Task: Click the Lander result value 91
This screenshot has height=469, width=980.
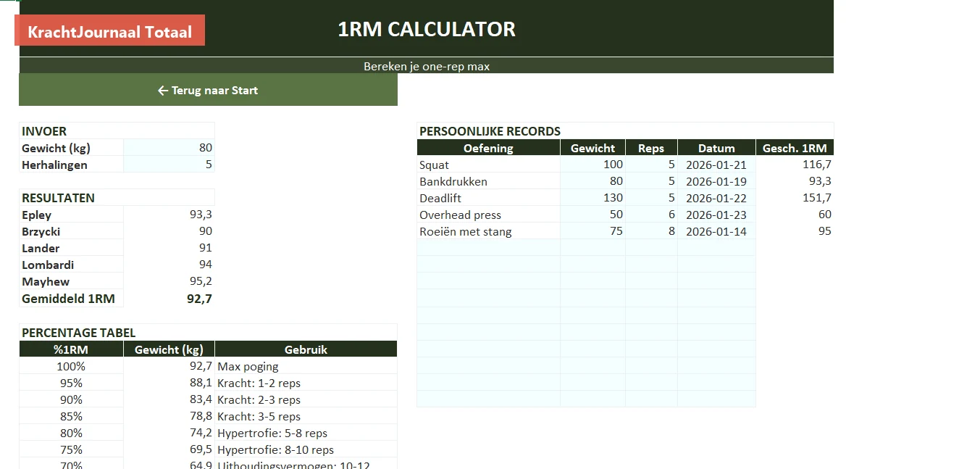Action: [x=169, y=248]
